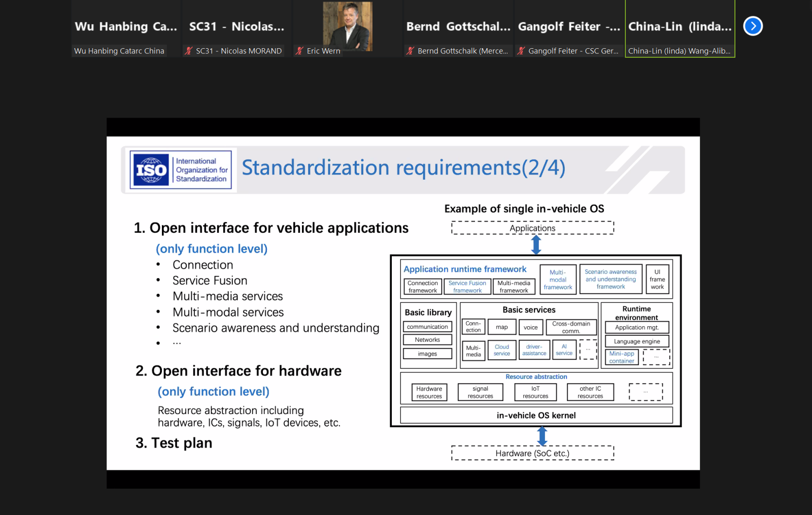Click the 'Scenario awareness and understanding framework' box
812x515 pixels.
611,279
